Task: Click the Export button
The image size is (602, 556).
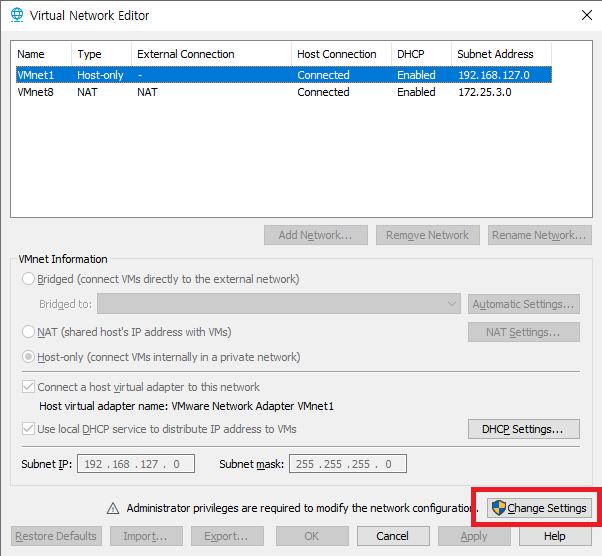Action: (x=227, y=536)
